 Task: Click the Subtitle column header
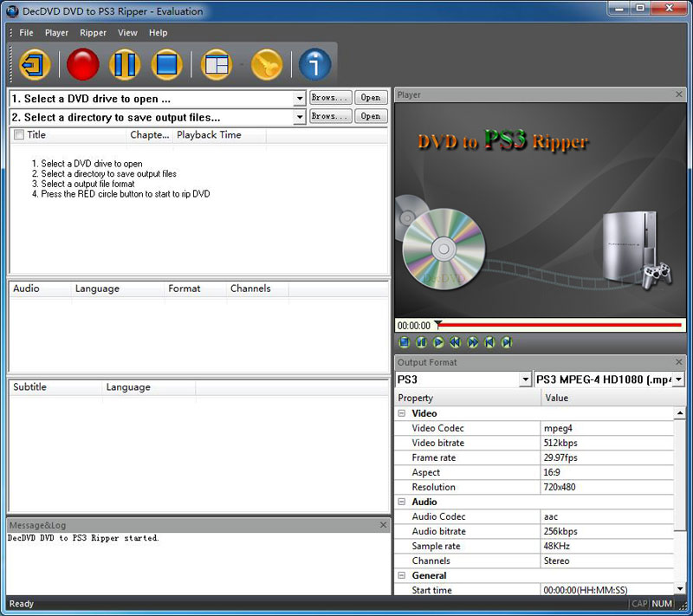55,387
